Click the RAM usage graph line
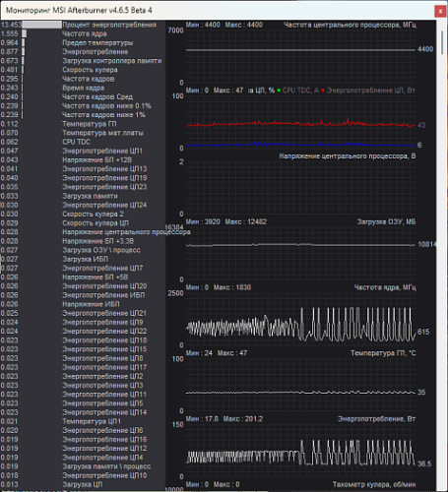 point(300,245)
